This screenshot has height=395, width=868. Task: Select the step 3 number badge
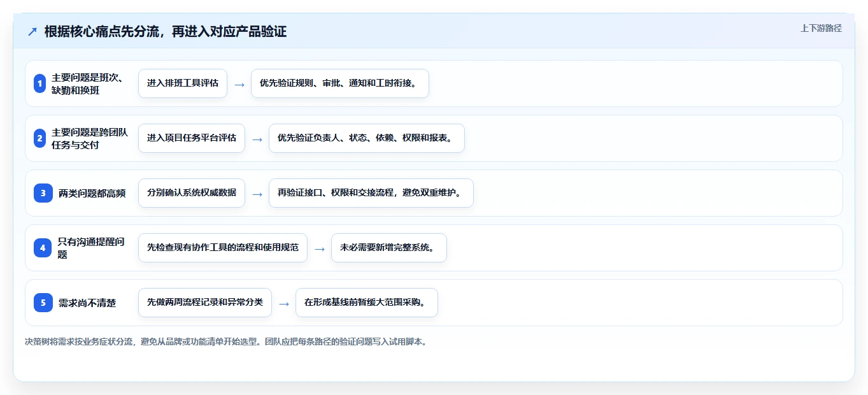tap(43, 193)
